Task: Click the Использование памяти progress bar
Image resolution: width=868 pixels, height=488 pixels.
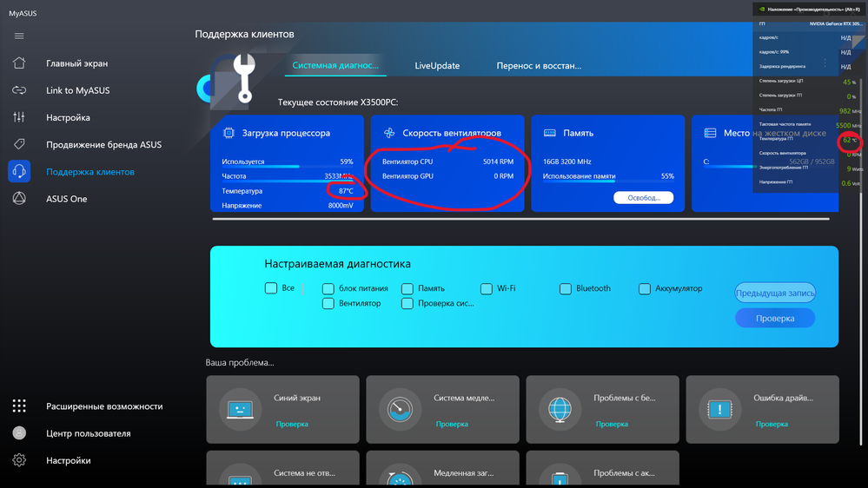Action: click(x=608, y=181)
